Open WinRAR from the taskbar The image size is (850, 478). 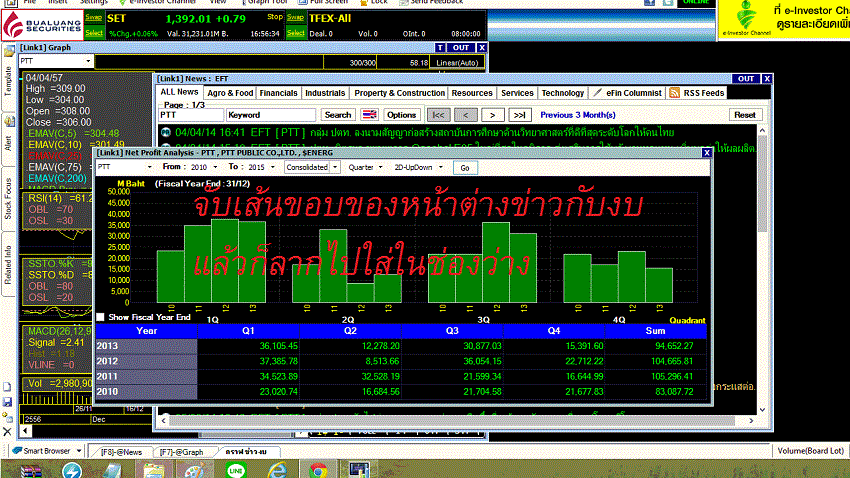pyautogui.click(x=31, y=470)
